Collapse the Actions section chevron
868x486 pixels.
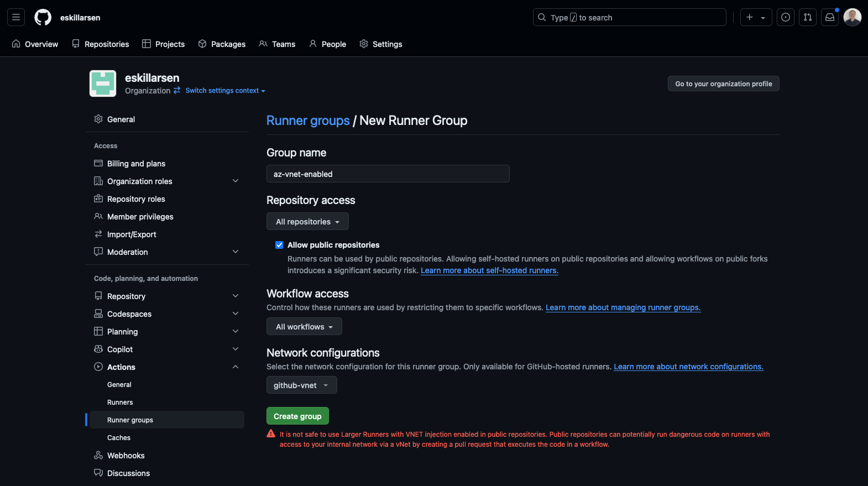pyautogui.click(x=236, y=367)
